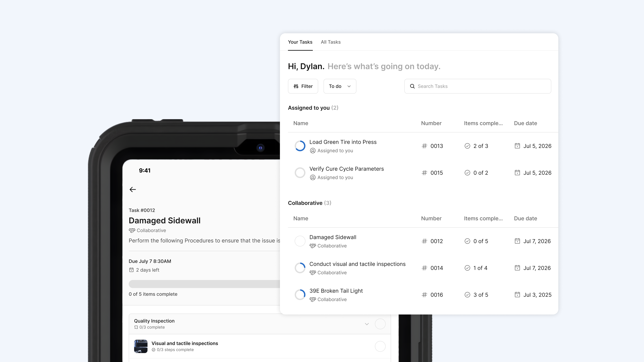This screenshot has height=362, width=644.
Task: Click the filter sliders icon
Action: [296, 86]
